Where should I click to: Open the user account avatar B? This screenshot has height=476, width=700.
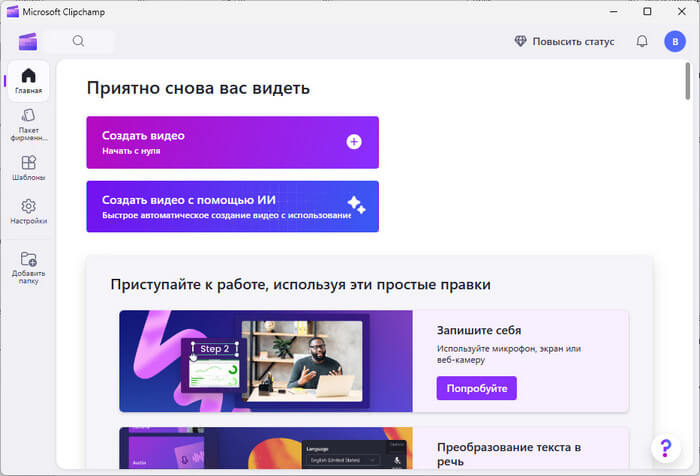[675, 42]
